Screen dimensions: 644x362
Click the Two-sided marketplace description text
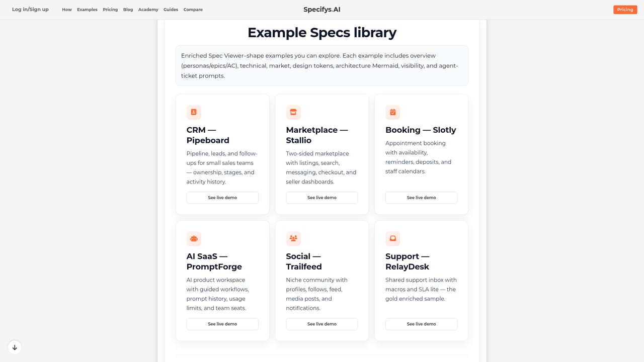click(x=321, y=167)
